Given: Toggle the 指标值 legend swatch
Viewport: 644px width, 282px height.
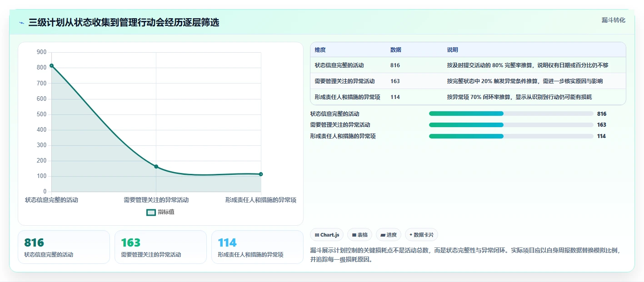Looking at the screenshot, I should coord(151,212).
